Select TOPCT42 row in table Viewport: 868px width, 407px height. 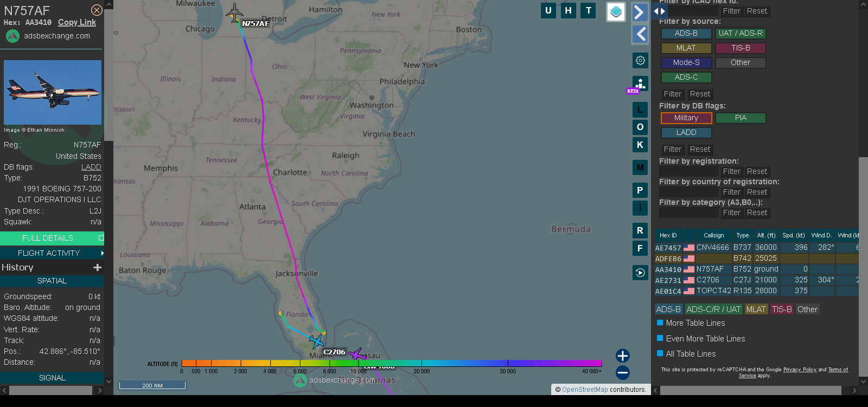(x=756, y=290)
